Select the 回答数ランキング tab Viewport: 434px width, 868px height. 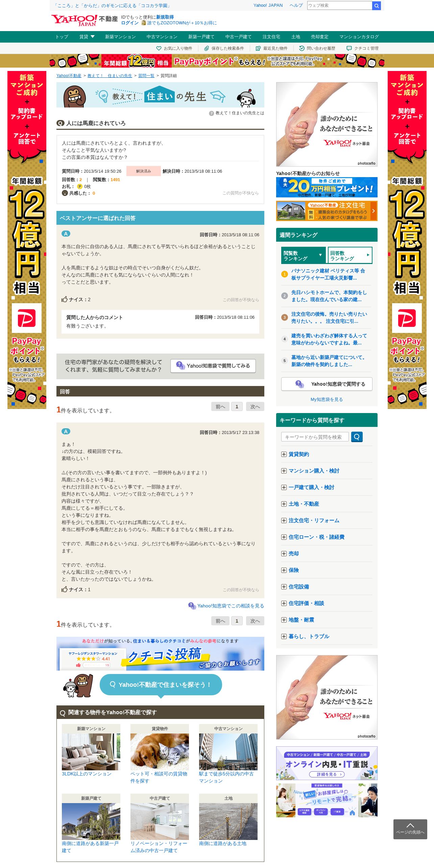pos(350,255)
